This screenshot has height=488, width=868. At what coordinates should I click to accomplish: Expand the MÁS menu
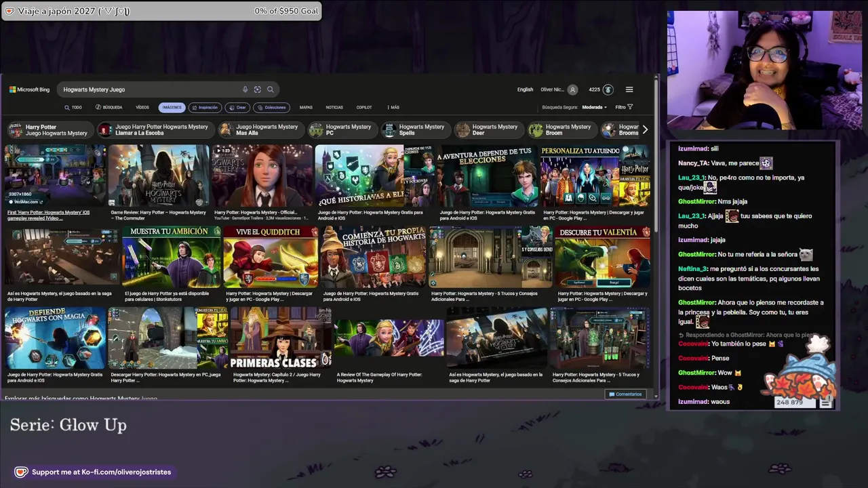click(393, 107)
